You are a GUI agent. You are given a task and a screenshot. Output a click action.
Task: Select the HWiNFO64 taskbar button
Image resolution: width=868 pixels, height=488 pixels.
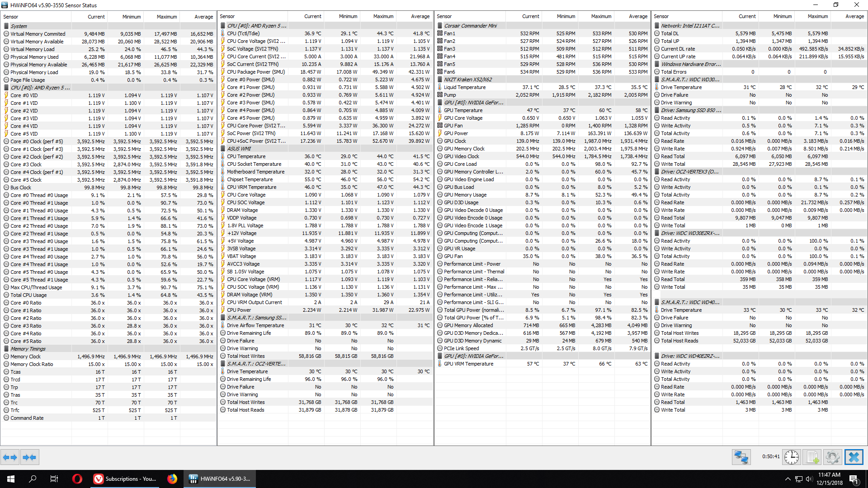[x=220, y=479]
